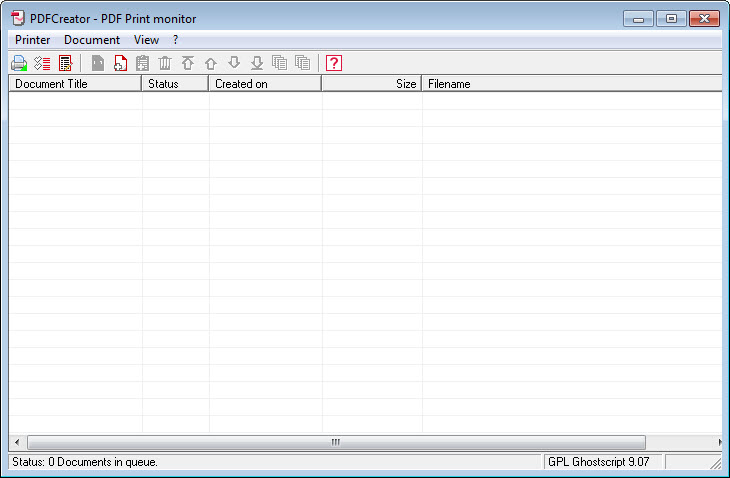The height and width of the screenshot is (478, 730).
Task: Open the Document menu
Action: 92,40
